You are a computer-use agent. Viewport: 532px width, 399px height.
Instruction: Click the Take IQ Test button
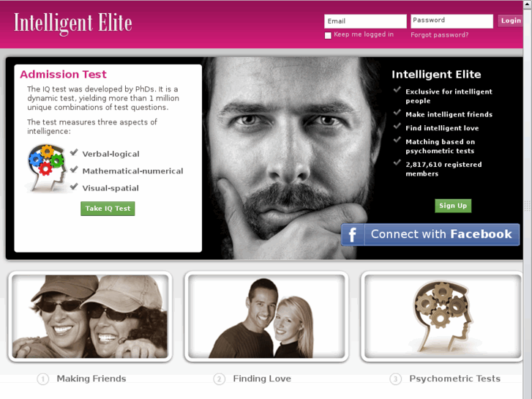(108, 209)
